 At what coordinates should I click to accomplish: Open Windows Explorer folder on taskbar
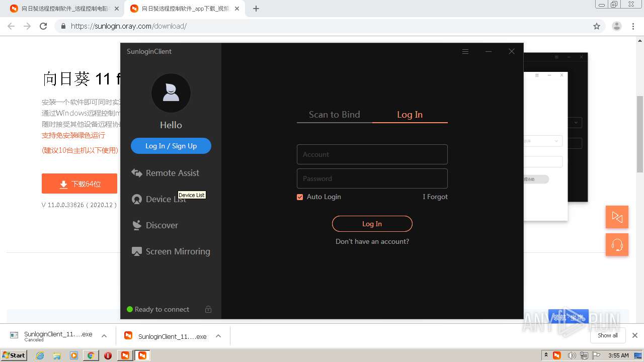click(x=57, y=355)
